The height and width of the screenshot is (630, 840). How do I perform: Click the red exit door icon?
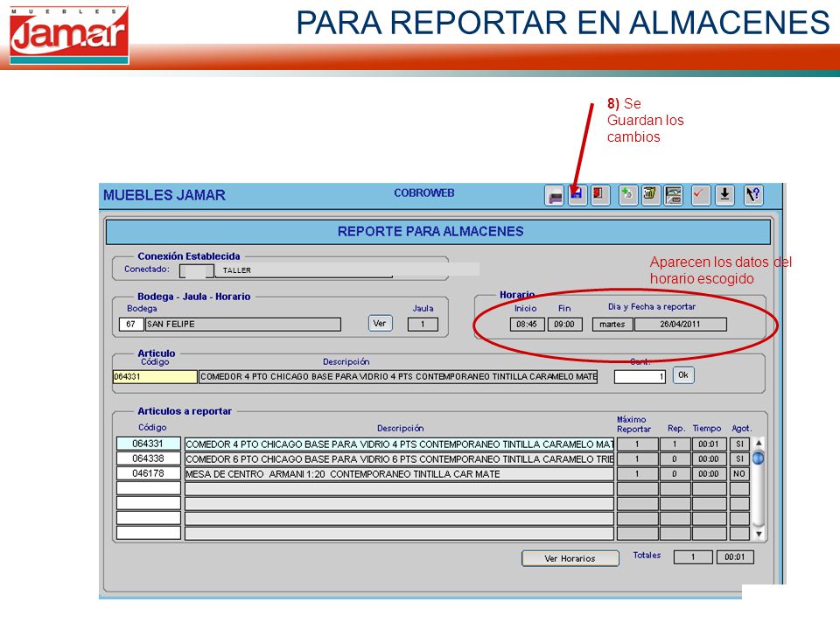(600, 195)
